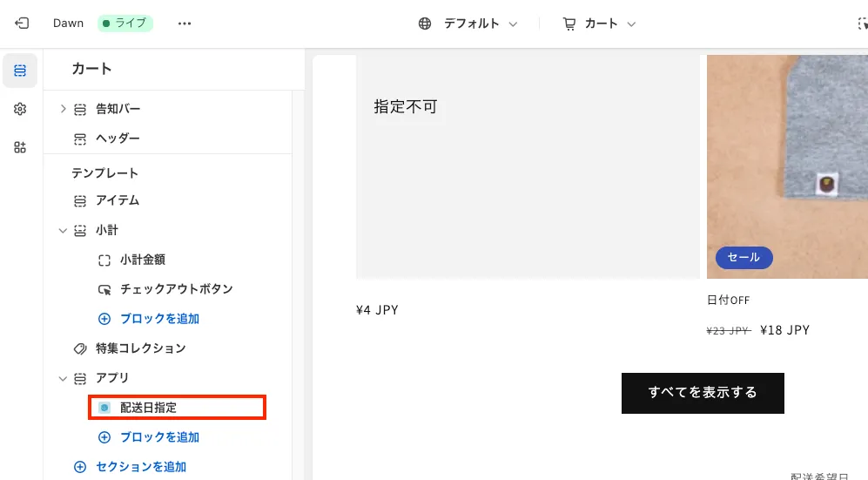The width and height of the screenshot is (868, 480).
Task: Click the globe market icon
Action: [425, 24]
